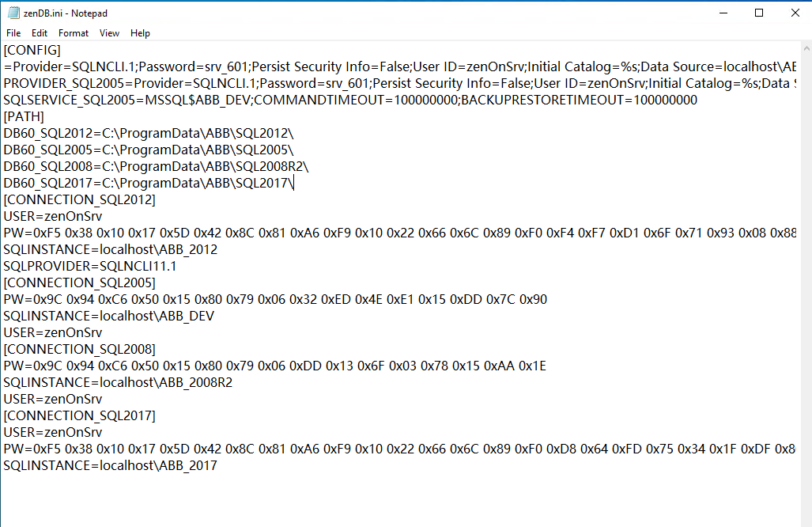The image size is (812, 527).
Task: Click the Notepad icon in title bar
Action: (13, 13)
